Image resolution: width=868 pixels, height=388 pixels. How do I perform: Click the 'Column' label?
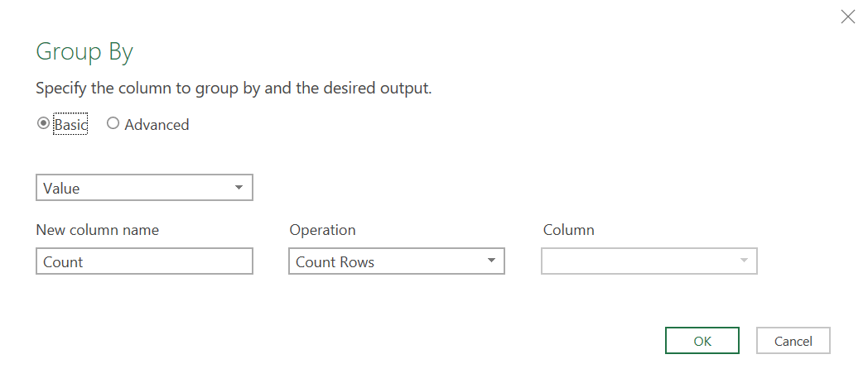(568, 230)
